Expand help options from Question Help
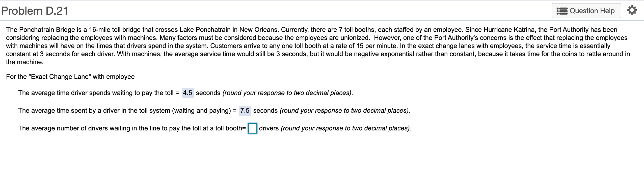 click(586, 11)
